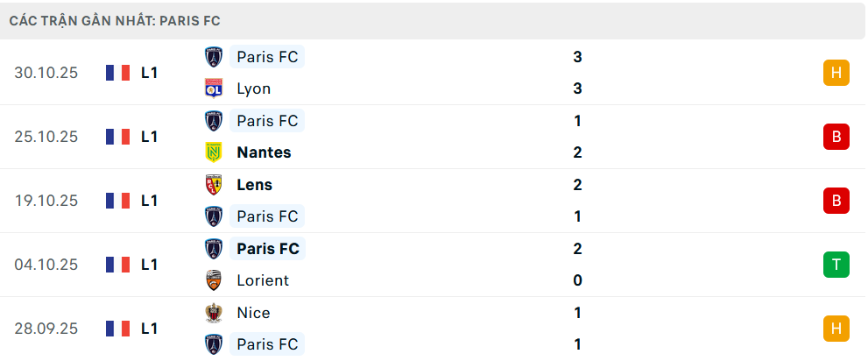The width and height of the screenshot is (868, 361).
Task: Click the 28.09.25 match date
Action: tap(46, 329)
